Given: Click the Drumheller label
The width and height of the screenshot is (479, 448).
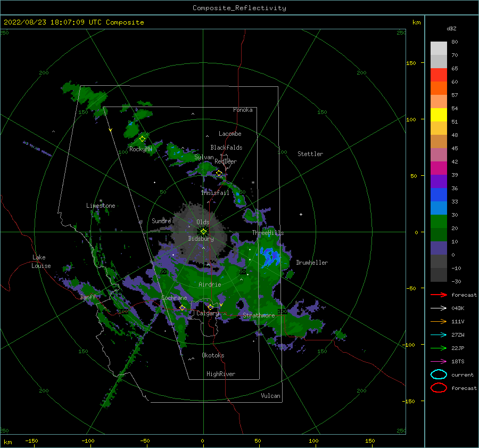Looking at the screenshot, I should (312, 263).
